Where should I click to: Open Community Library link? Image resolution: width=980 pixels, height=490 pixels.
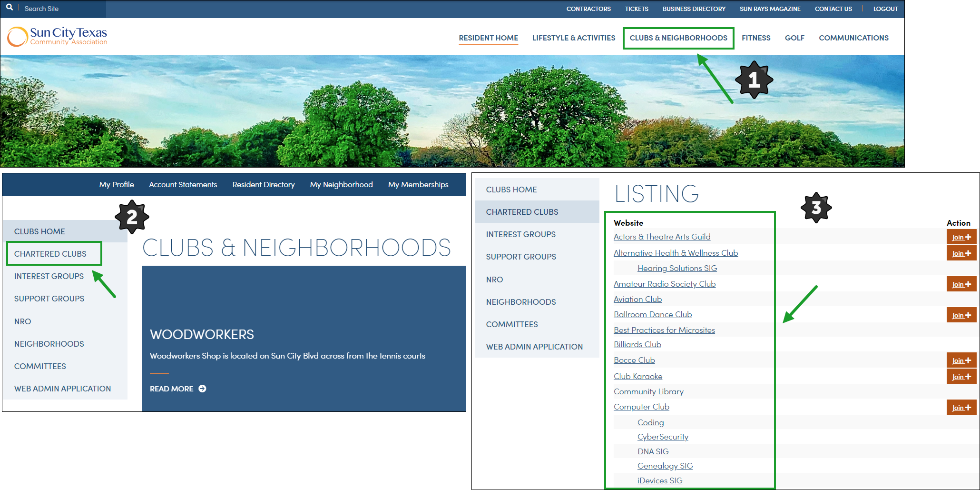648,391
